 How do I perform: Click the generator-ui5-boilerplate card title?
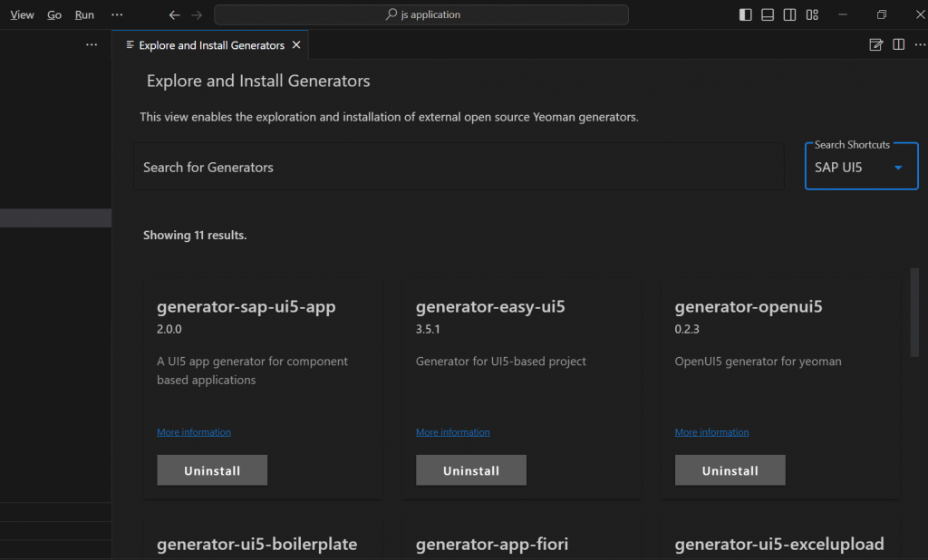point(256,544)
